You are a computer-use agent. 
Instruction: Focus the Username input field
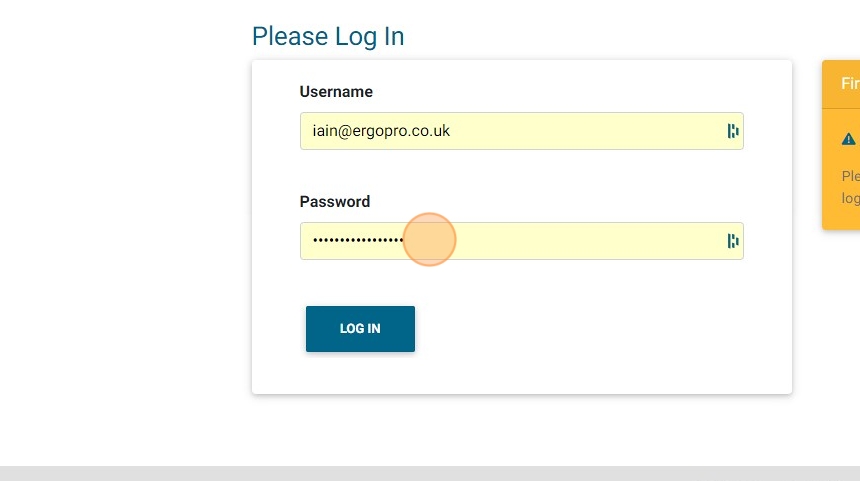click(x=510, y=131)
